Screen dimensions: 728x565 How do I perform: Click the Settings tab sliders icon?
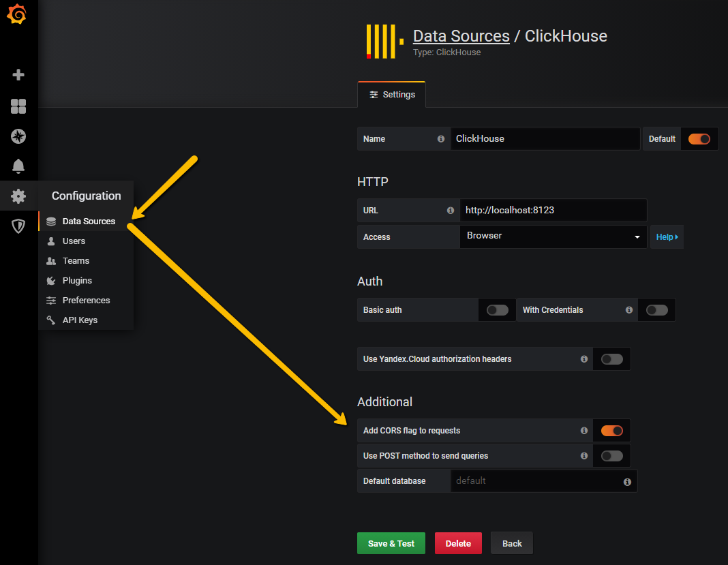point(374,95)
